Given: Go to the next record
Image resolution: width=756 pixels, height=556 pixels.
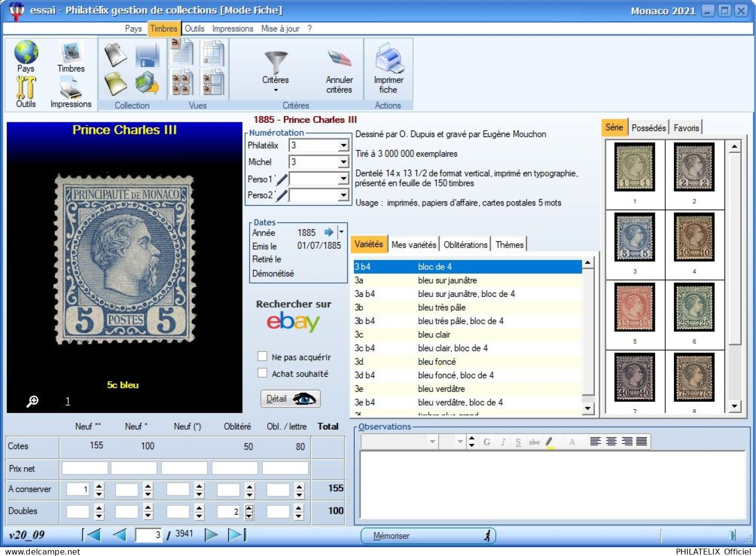Looking at the screenshot, I should (x=211, y=535).
